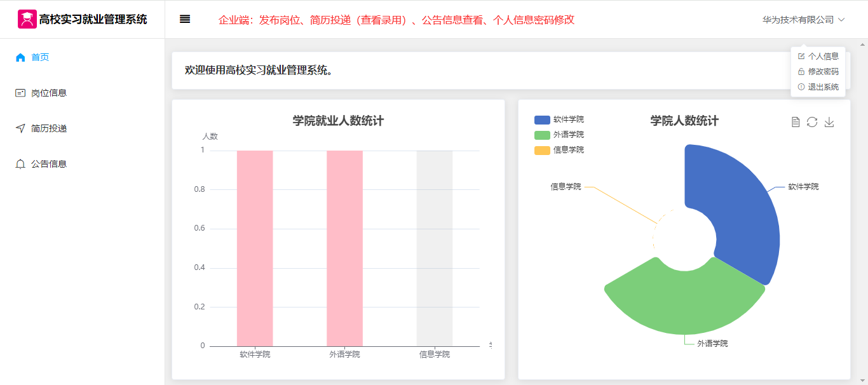
Task: Click the 0.6 y-axis tick label
Action: point(200,229)
